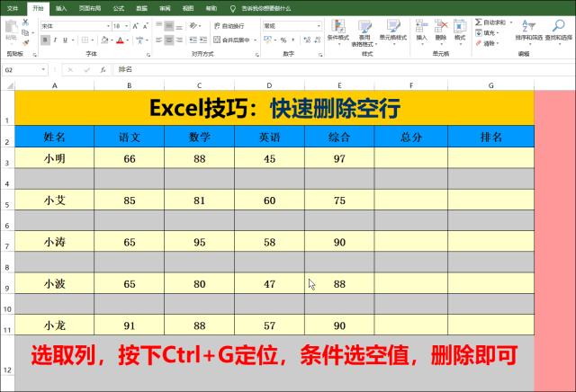The image size is (576, 392).
Task: Open the number group dialog launcher
Action: coord(320,55)
